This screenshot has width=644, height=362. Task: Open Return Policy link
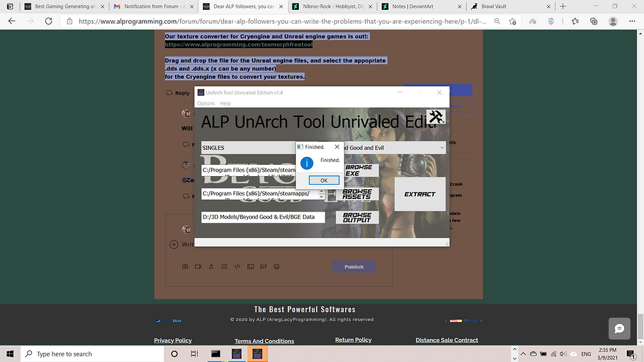(x=354, y=340)
